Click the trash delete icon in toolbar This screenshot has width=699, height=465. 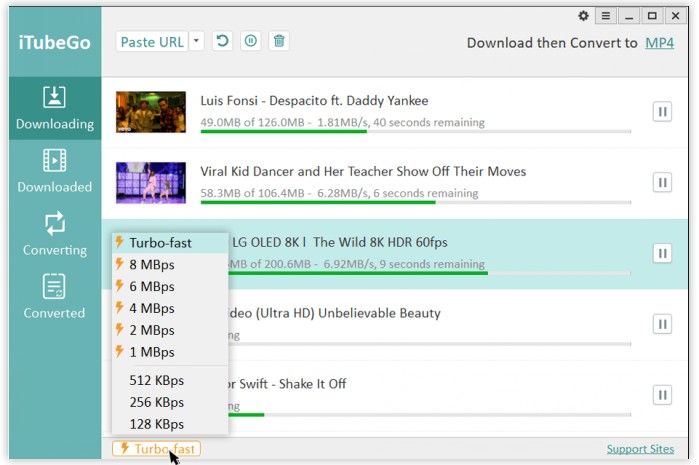279,41
